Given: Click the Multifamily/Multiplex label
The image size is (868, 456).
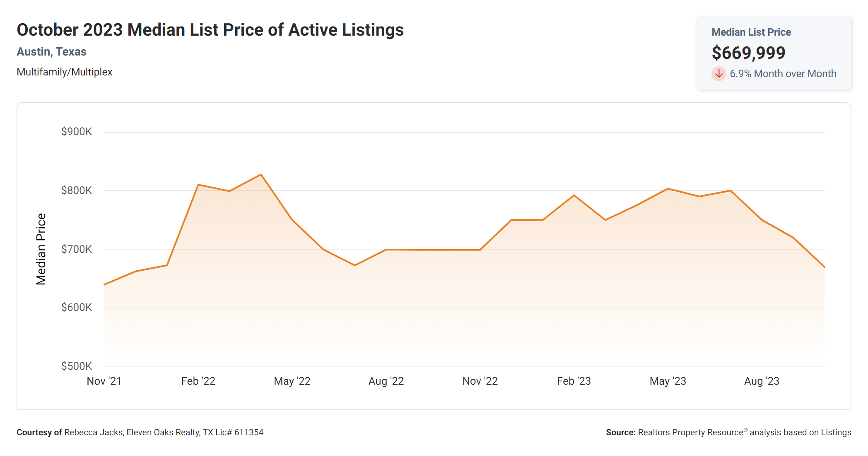Looking at the screenshot, I should (x=64, y=72).
